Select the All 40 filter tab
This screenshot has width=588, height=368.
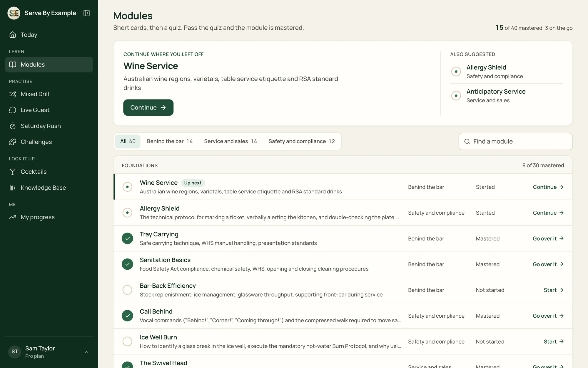pos(128,141)
